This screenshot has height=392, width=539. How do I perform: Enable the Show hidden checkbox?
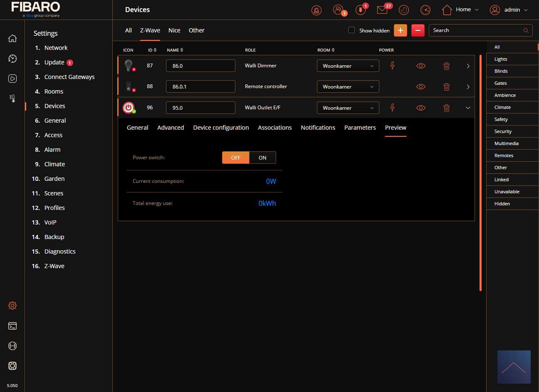[x=351, y=30]
